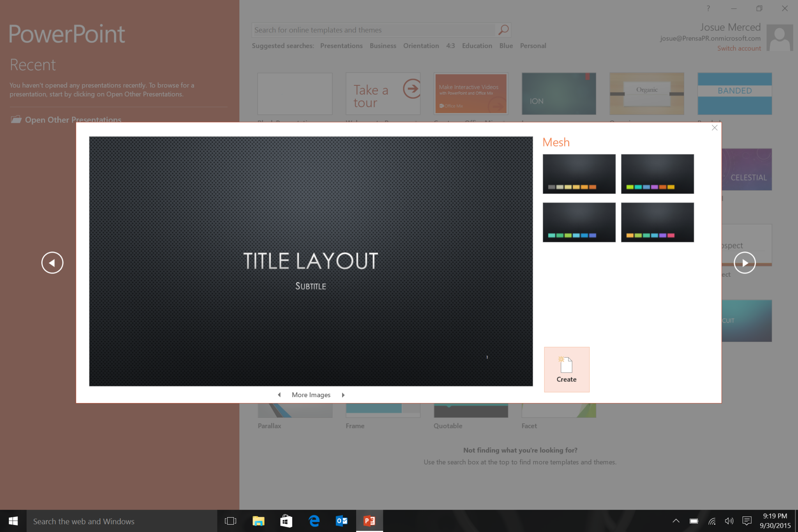The width and height of the screenshot is (798, 532).
Task: Click the Search the web and Windows box
Action: [x=122, y=521]
